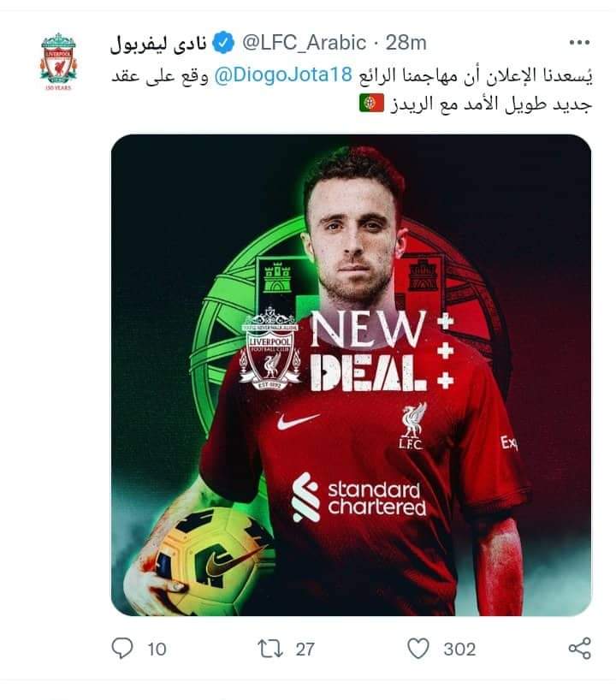Like the tweet with the heart icon
The width and height of the screenshot is (616, 700).
tap(418, 648)
